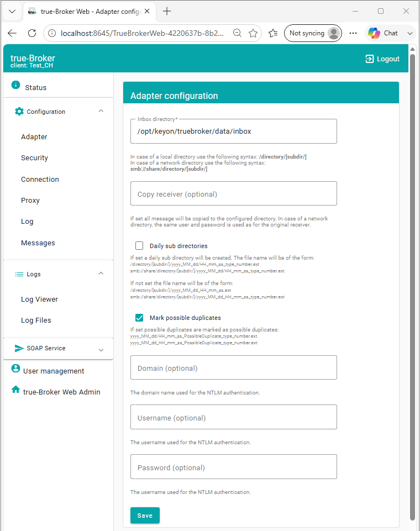Open the Security configuration page
Screen dimensions: 420x531
pos(35,158)
